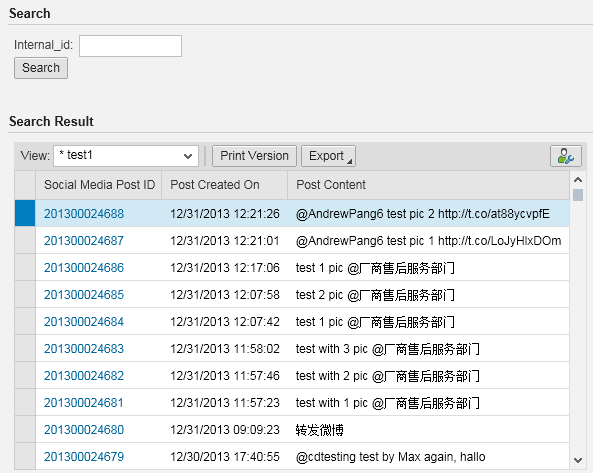This screenshot has width=593, height=473.
Task: Open post link 201300024679
Action: click(x=84, y=457)
